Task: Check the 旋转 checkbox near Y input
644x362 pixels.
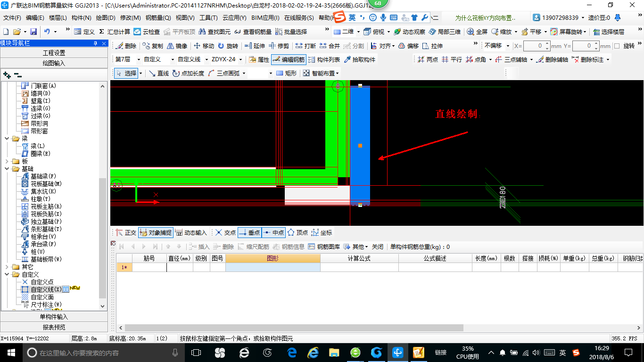Action: pyautogui.click(x=617, y=46)
